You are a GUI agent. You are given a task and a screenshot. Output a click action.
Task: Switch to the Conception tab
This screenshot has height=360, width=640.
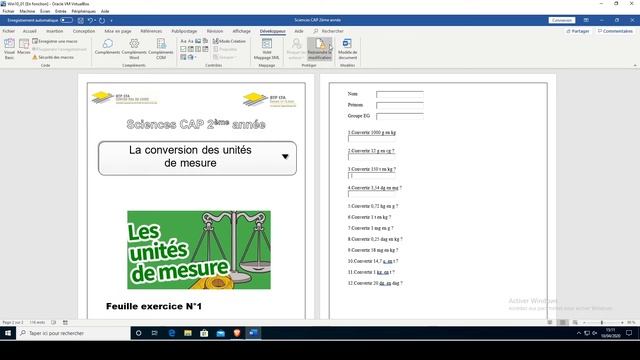[84, 31]
